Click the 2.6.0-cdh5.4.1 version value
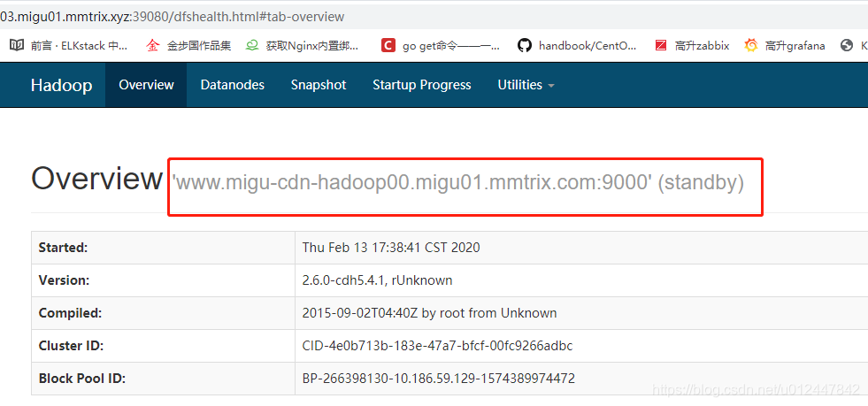Image resolution: width=868 pixels, height=406 pixels. 377,280
